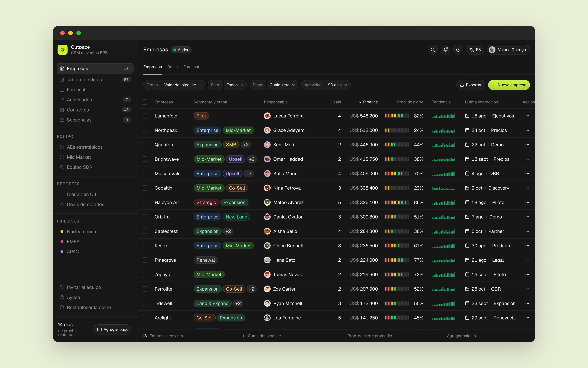Click Deals demorados warning icon
Screen dimensions: 588x368
click(62, 204)
